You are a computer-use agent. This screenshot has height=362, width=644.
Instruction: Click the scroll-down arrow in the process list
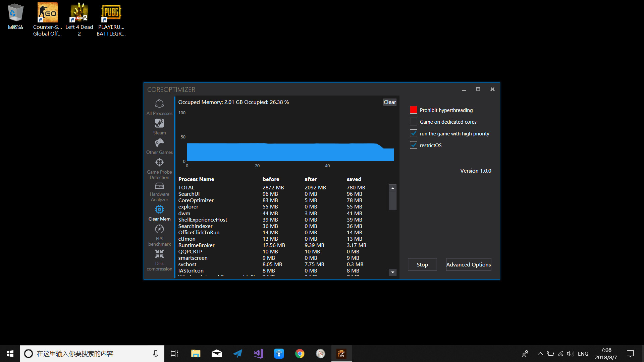[x=392, y=273]
